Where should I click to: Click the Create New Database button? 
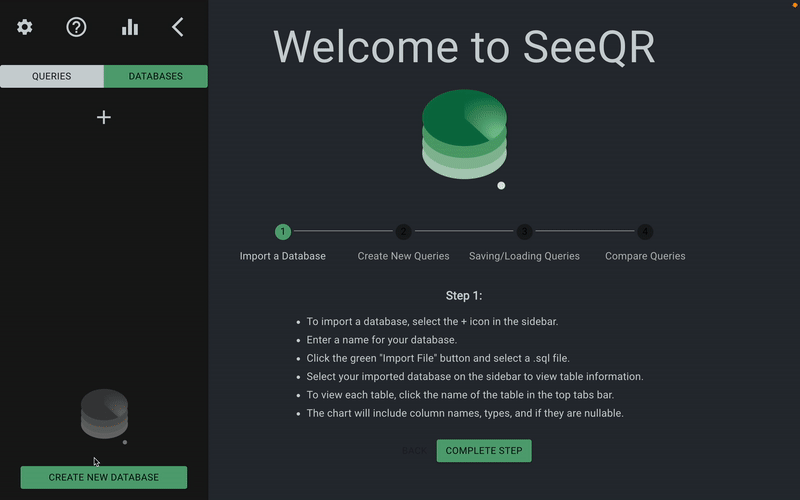click(104, 478)
